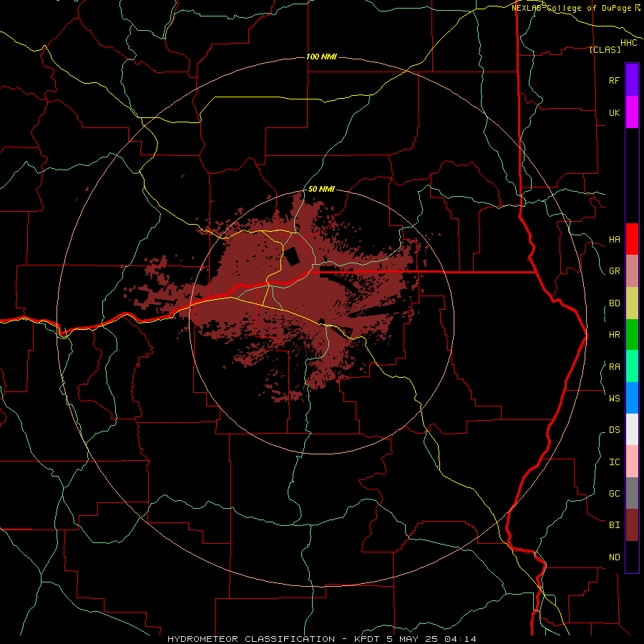Click the DS legend label
This screenshot has width=644, height=644.
pyautogui.click(x=614, y=430)
